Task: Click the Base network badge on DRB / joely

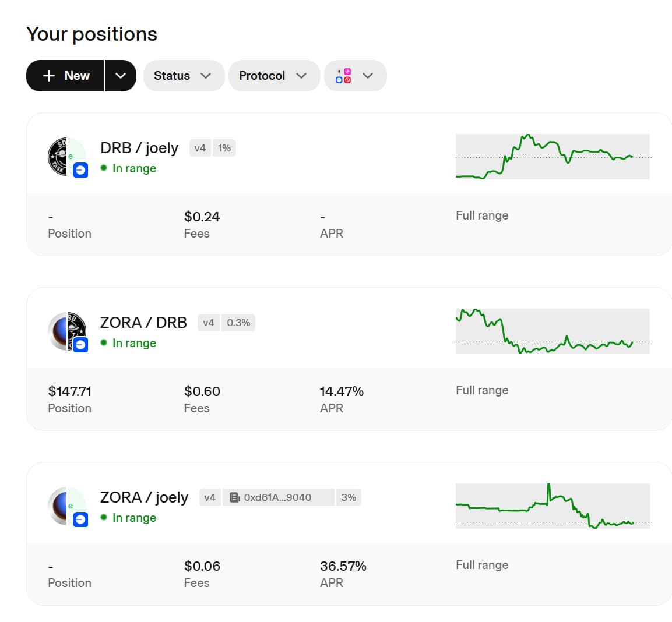Action: click(x=80, y=170)
